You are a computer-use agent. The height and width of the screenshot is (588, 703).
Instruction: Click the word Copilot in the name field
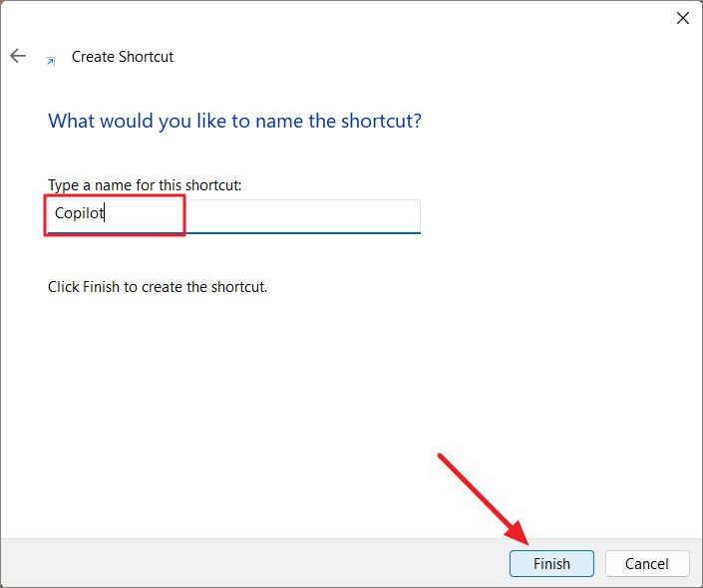pyautogui.click(x=80, y=213)
